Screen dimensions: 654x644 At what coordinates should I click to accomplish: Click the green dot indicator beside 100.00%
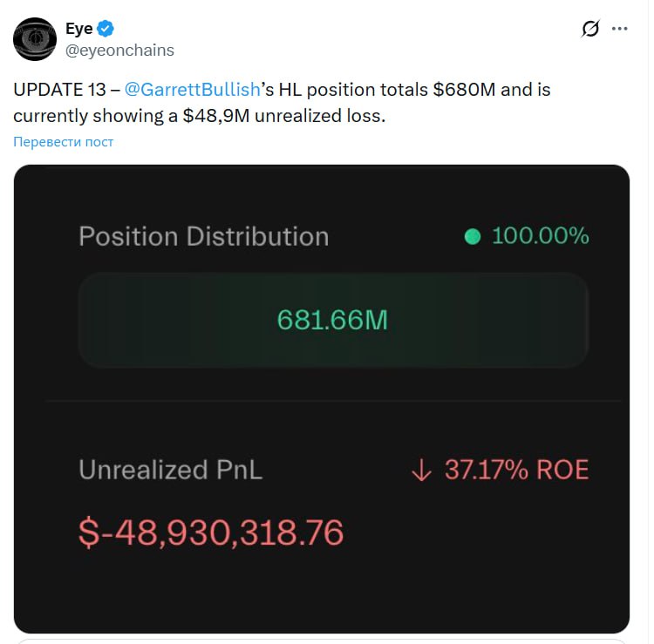click(x=473, y=236)
